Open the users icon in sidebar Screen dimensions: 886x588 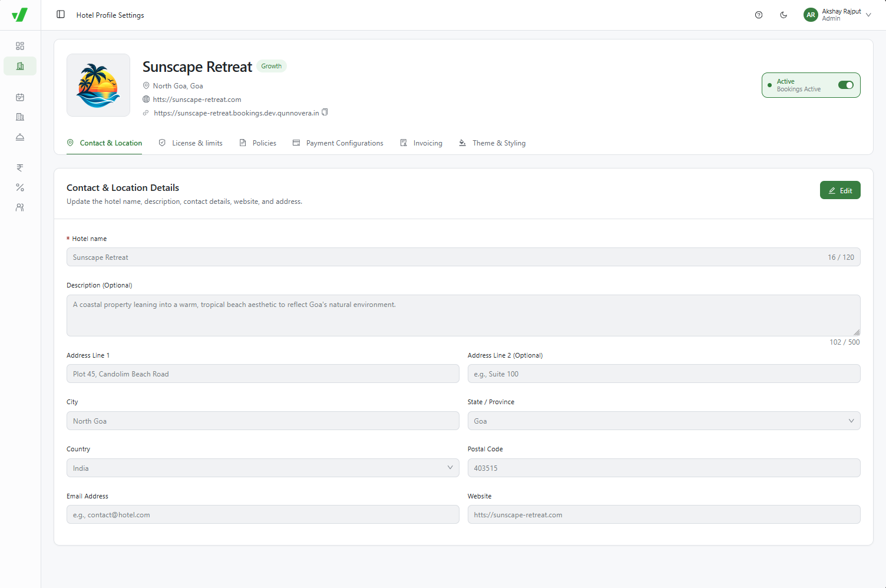click(x=20, y=207)
